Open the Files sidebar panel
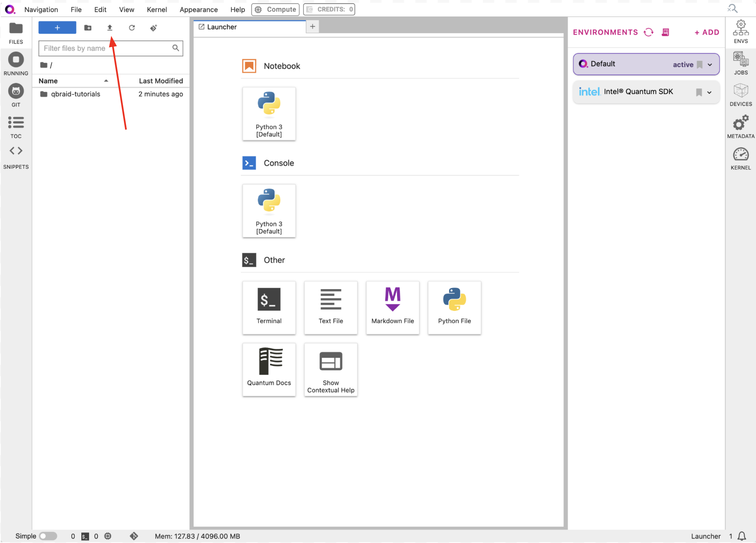Screen dimensions: 756x543 (16, 33)
